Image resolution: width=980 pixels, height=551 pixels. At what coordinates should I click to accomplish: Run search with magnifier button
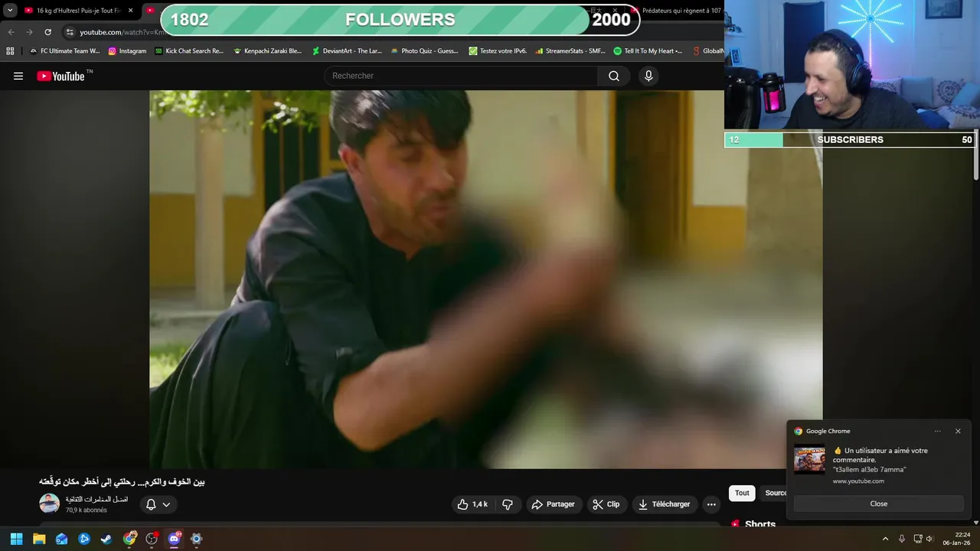(614, 76)
